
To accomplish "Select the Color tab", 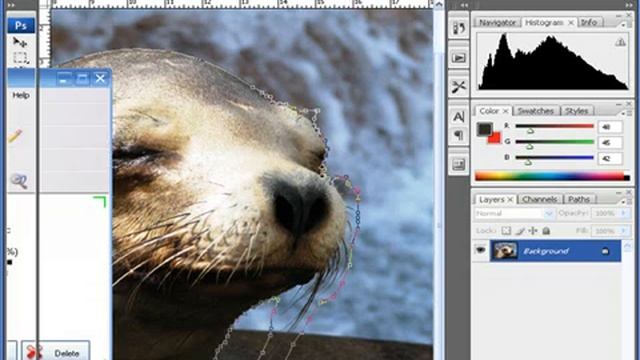I will pyautogui.click(x=489, y=111).
